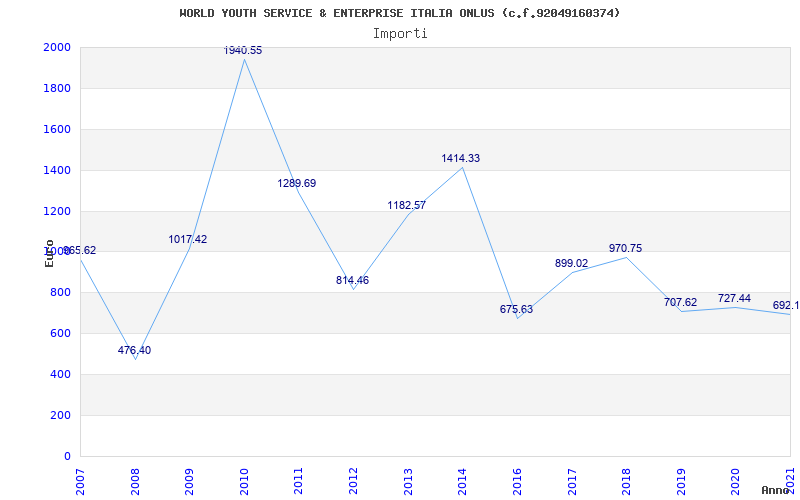Click the 2008 x-axis year label
Image resolution: width=800 pixels, height=500 pixels.
pyautogui.click(x=135, y=481)
